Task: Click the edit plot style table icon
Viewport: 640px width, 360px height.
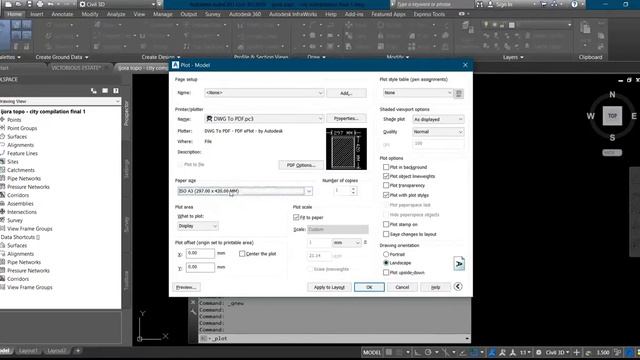Action: tap(458, 93)
